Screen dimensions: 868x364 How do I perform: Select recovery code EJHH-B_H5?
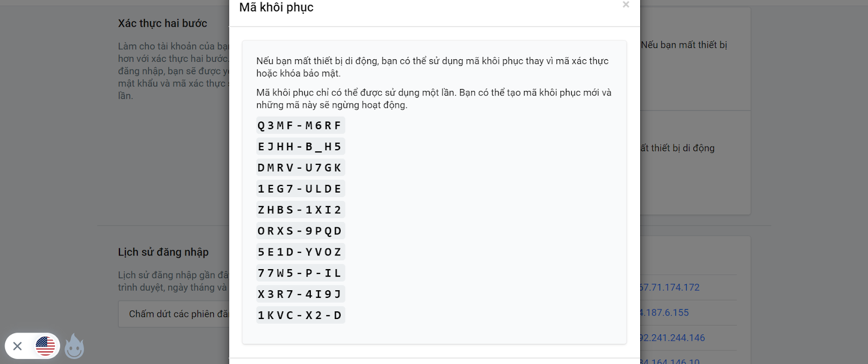pos(299,147)
